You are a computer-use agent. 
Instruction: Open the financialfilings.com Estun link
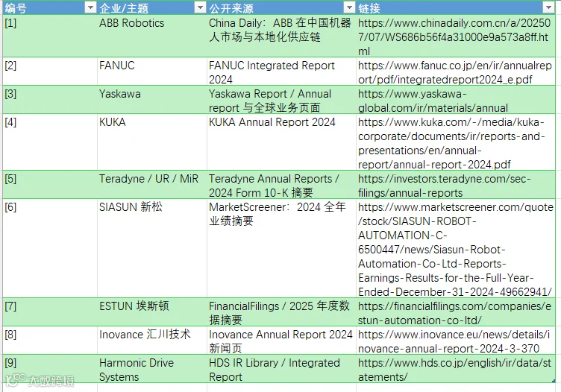456,312
